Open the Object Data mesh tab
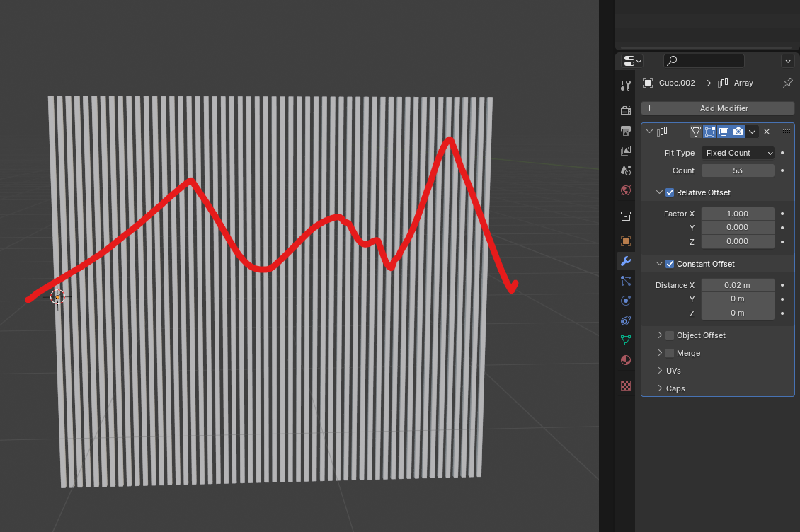800x532 pixels. click(626, 340)
